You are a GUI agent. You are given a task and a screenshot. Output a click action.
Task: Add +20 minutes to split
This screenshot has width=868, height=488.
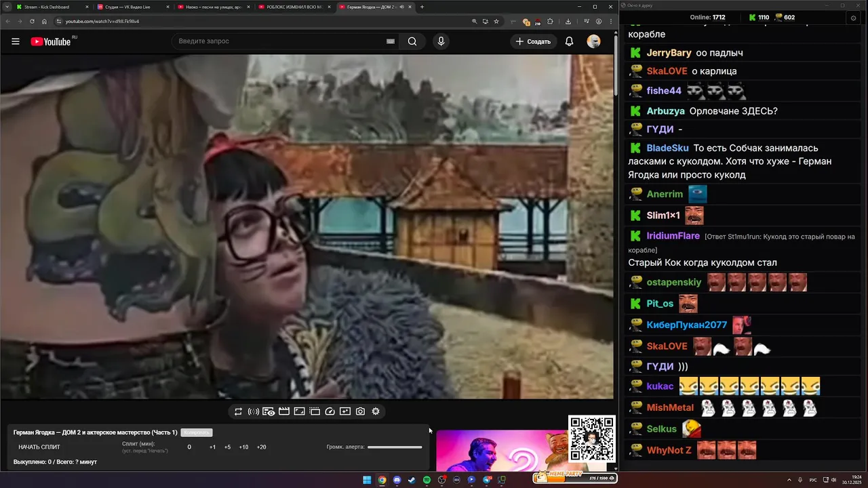pos(261,447)
